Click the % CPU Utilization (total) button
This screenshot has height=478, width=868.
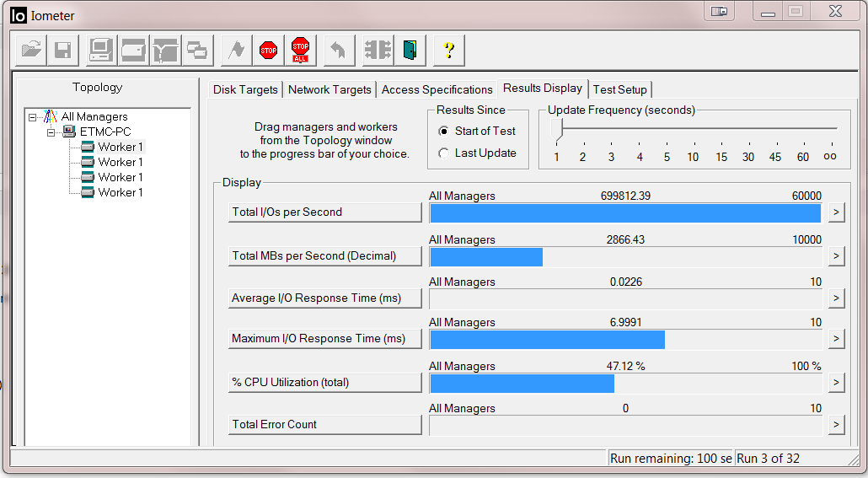click(324, 383)
